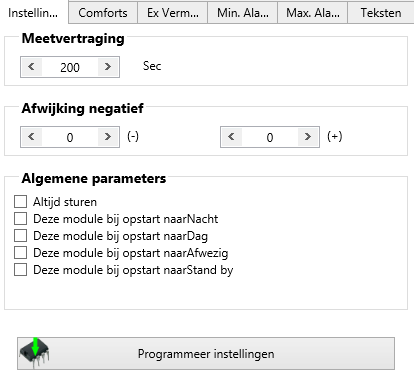414x373 pixels.
Task: Tick Deze module bij opstart naarAfwezig
Action: pyautogui.click(x=20, y=253)
